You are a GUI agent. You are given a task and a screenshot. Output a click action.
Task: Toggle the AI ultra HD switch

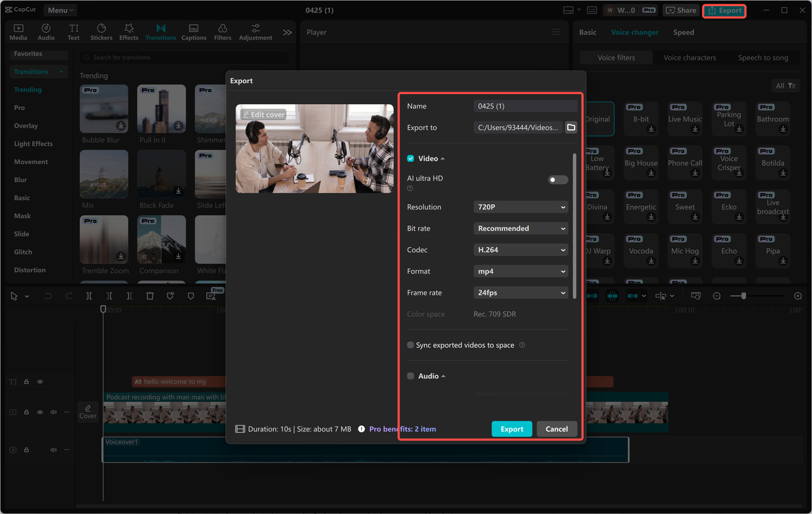(558, 180)
